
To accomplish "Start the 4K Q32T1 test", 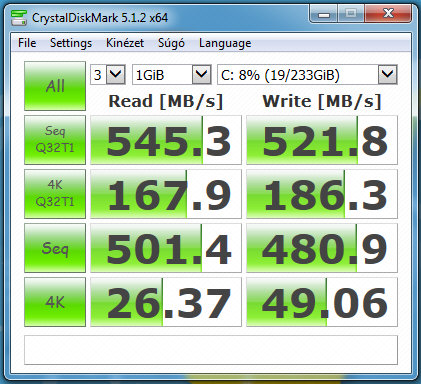I will [x=55, y=194].
